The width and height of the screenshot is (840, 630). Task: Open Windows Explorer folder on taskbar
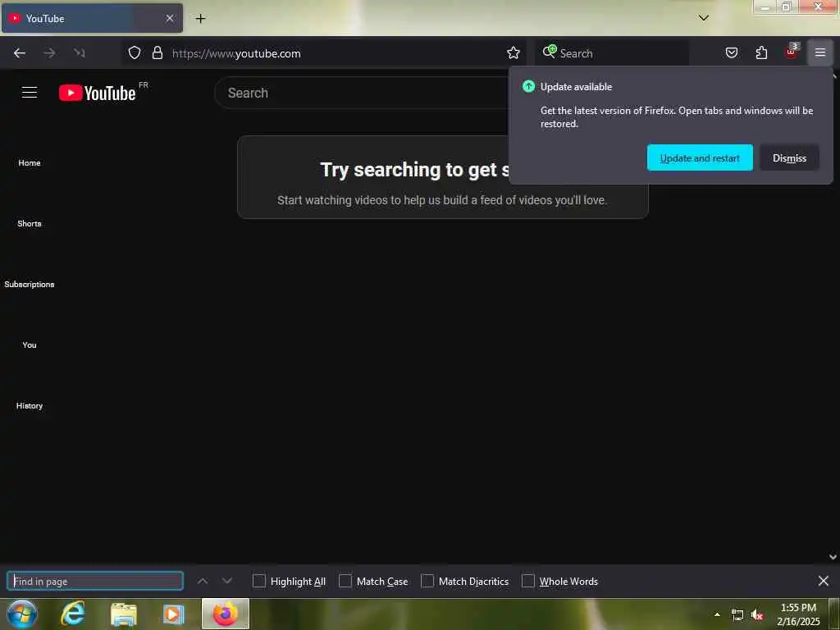tap(124, 614)
